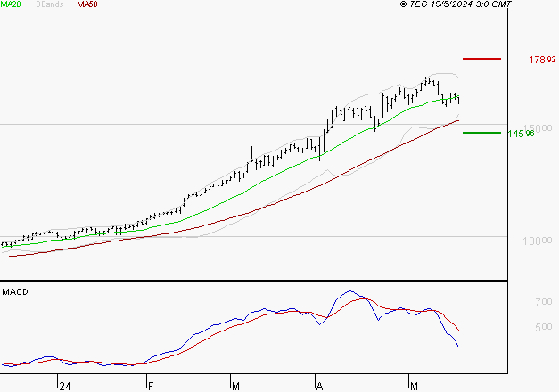Click the BBands legend label

point(50,4)
